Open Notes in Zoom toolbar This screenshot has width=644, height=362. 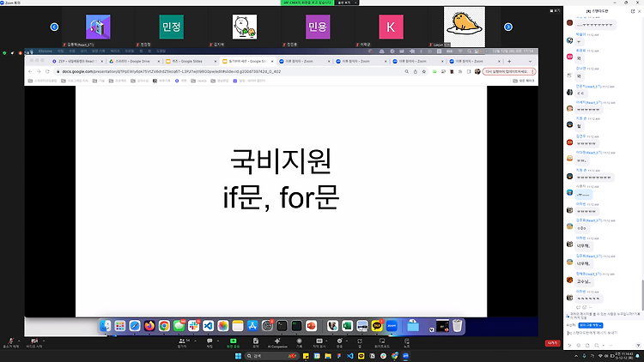click(x=407, y=342)
